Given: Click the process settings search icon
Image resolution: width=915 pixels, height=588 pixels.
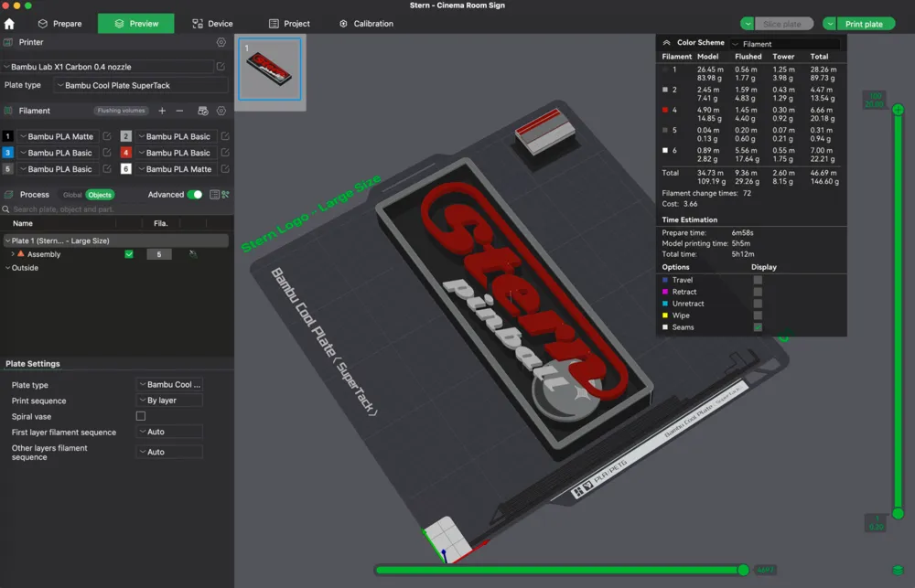Looking at the screenshot, I should pyautogui.click(x=5, y=209).
